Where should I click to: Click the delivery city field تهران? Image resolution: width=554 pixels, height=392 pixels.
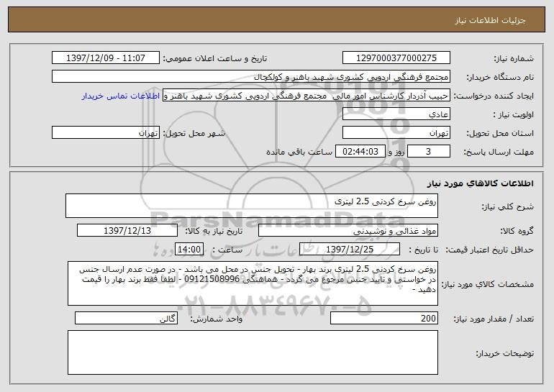(106, 133)
